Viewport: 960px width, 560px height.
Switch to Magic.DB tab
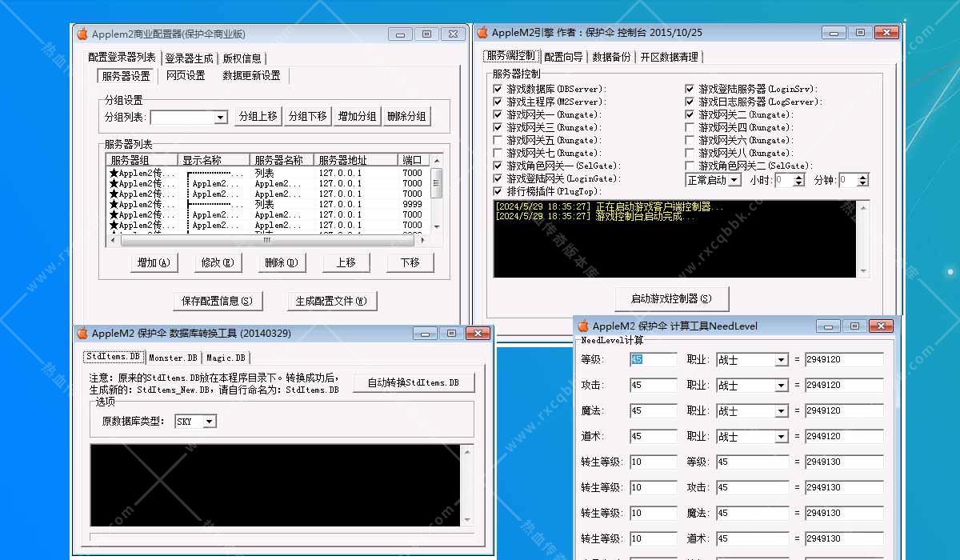[x=226, y=358]
